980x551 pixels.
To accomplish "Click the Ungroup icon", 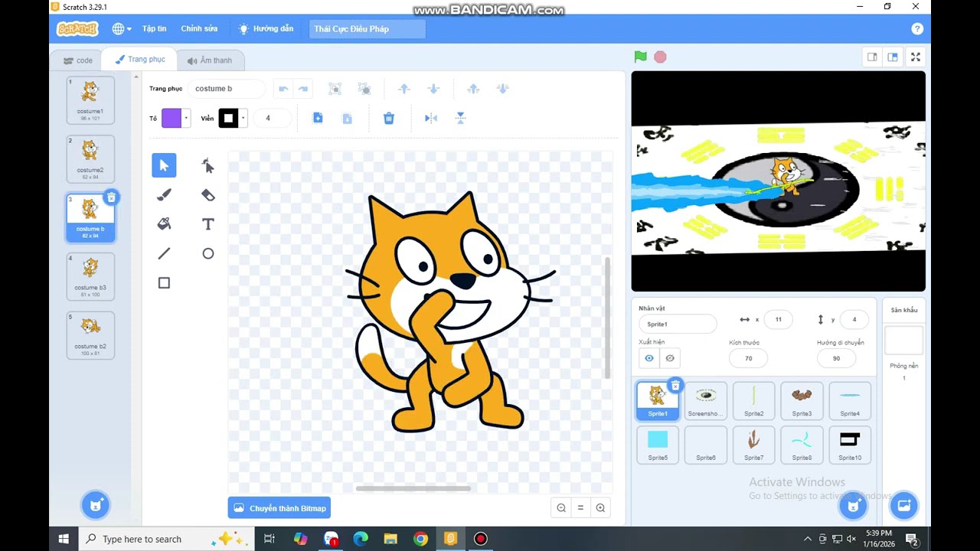I will pos(364,89).
